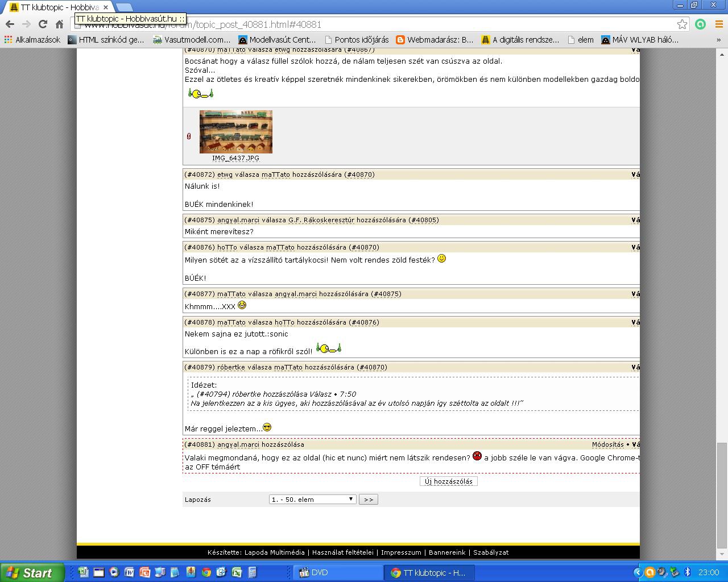Open the '1. - 50. elem' paging dropdown

[312, 499]
